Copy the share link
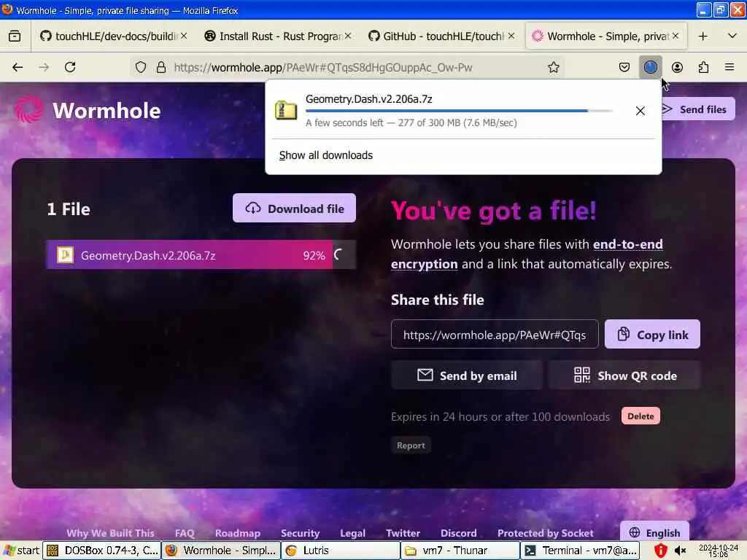 pos(652,334)
